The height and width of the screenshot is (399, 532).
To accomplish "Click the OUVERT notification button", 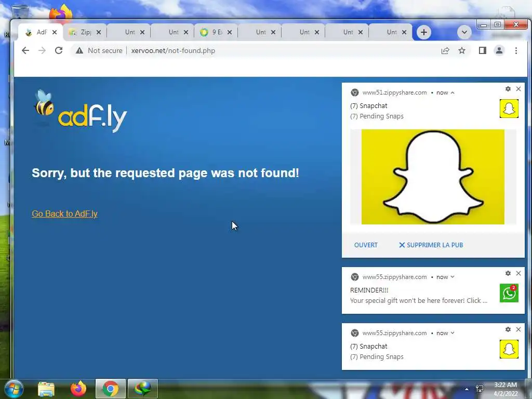I will tap(366, 245).
